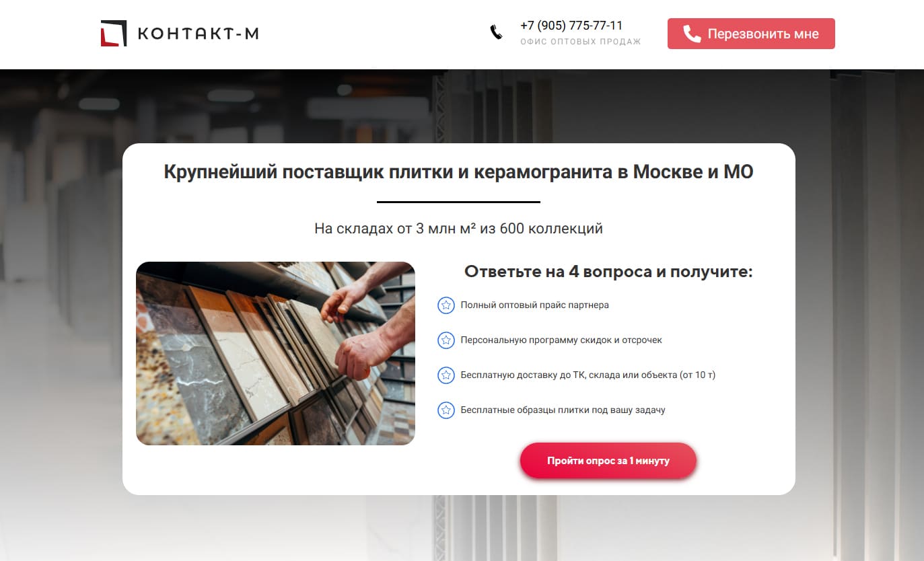Click Персональную программу скидок и отсрочек text
The width and height of the screenshot is (924, 561).
click(x=561, y=340)
